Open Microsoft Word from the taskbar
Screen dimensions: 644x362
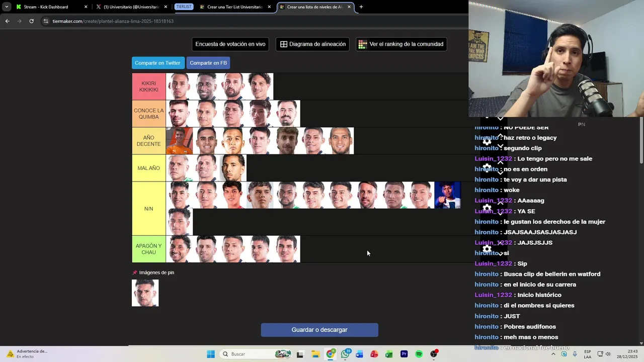pos(359,354)
